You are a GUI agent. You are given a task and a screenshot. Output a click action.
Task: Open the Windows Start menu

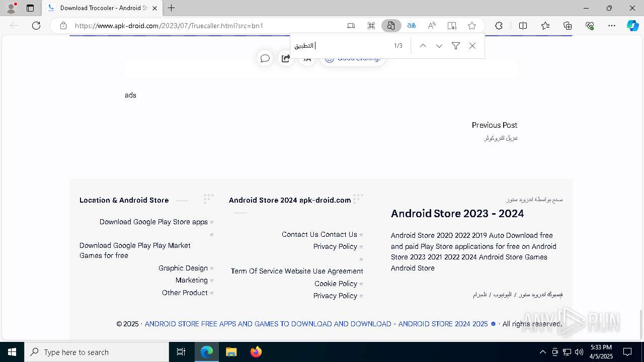point(12,352)
